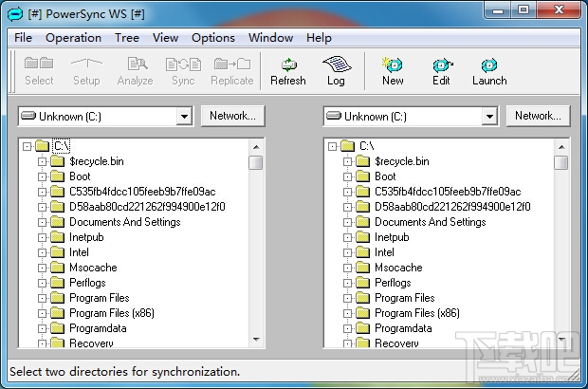Click right pane $recycle.bin folder icon

pyautogui.click(x=362, y=161)
